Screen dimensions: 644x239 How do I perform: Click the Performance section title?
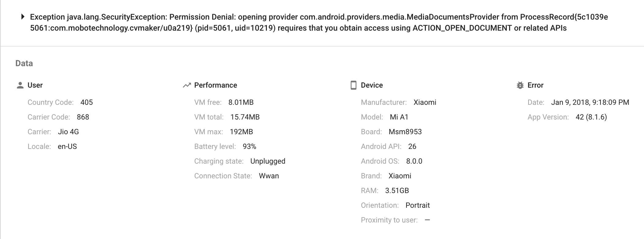coord(215,85)
